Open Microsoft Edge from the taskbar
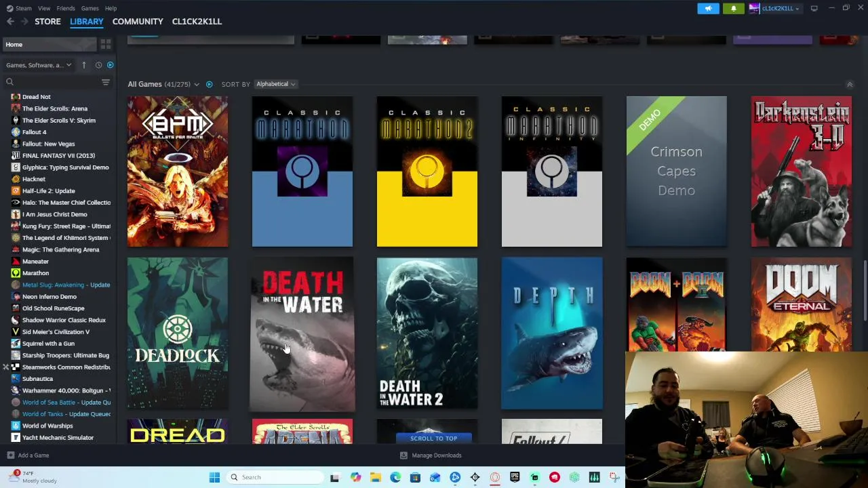This screenshot has height=488, width=868. click(395, 477)
